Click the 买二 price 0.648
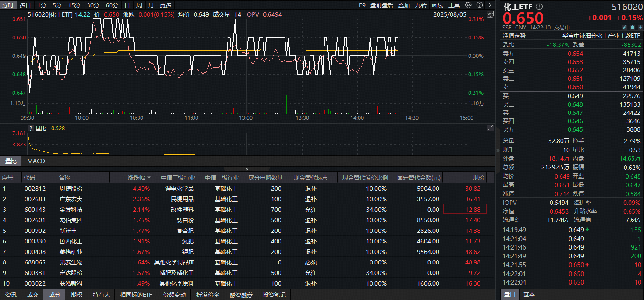644x300 pixels. (x=575, y=104)
